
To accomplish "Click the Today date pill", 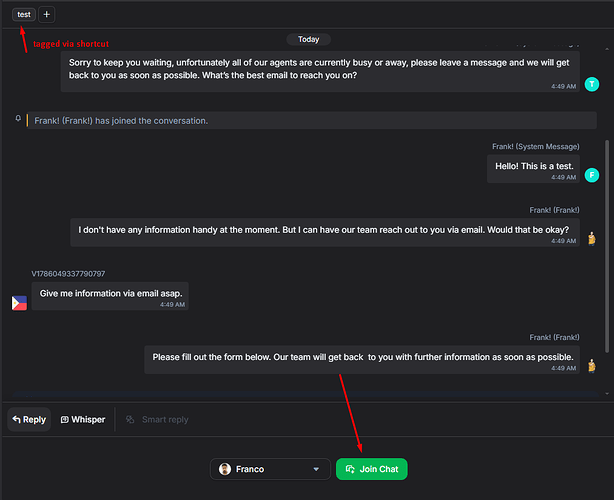I will [309, 39].
